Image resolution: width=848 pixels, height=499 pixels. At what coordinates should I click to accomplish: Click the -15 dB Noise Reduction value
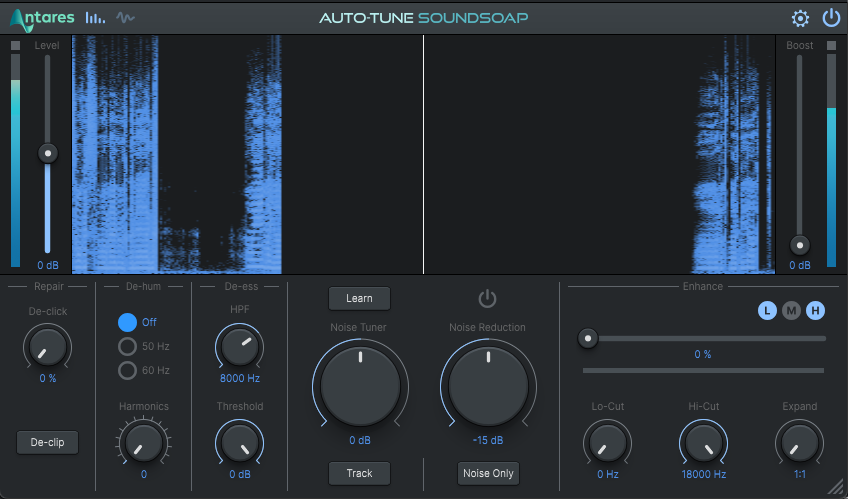488,440
